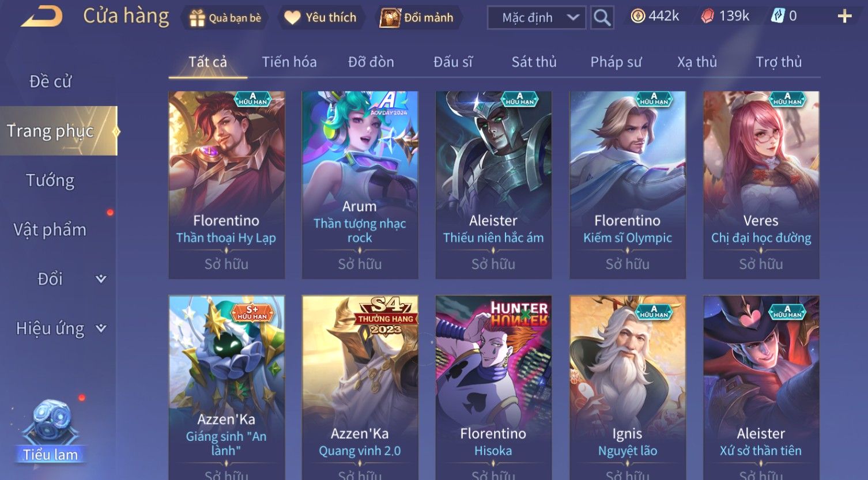
Task: Open the Mặc định sort dropdown
Action: pos(536,18)
